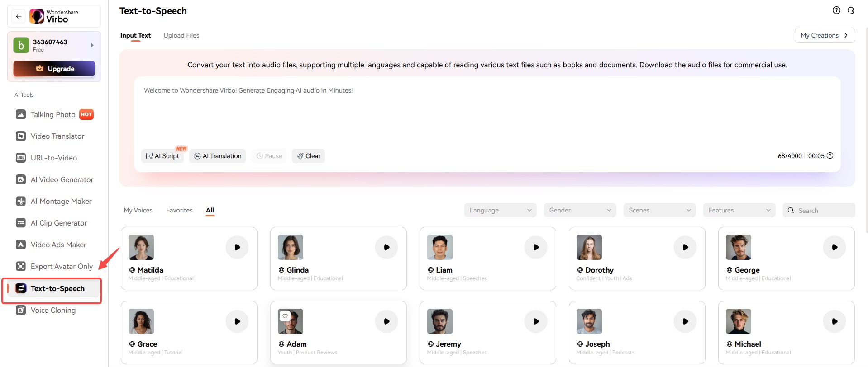This screenshot has height=367, width=868.
Task: Play Matilda voice preview
Action: pos(237,247)
